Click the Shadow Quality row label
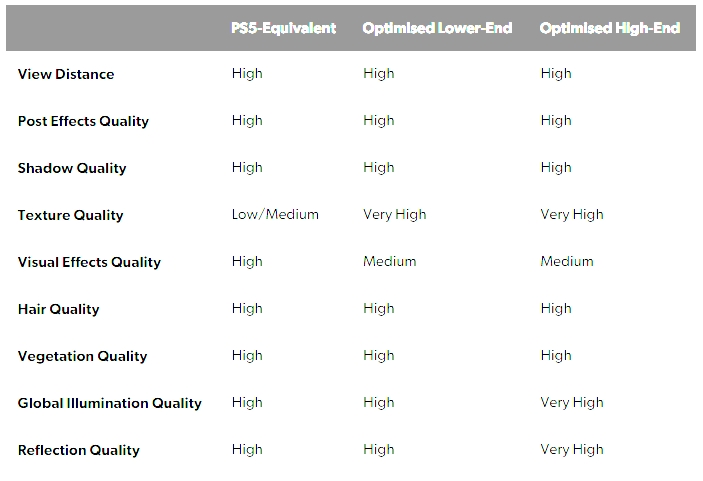This screenshot has height=481, width=703. [x=72, y=168]
